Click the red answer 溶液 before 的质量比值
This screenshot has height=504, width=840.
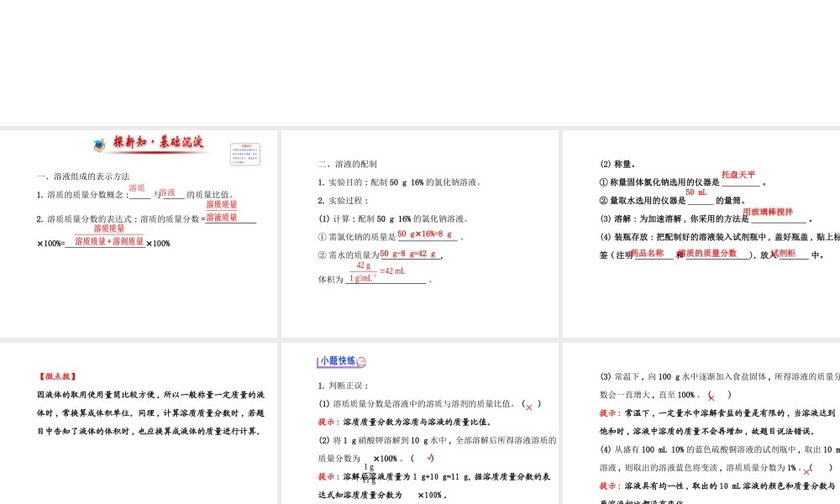[167, 192]
